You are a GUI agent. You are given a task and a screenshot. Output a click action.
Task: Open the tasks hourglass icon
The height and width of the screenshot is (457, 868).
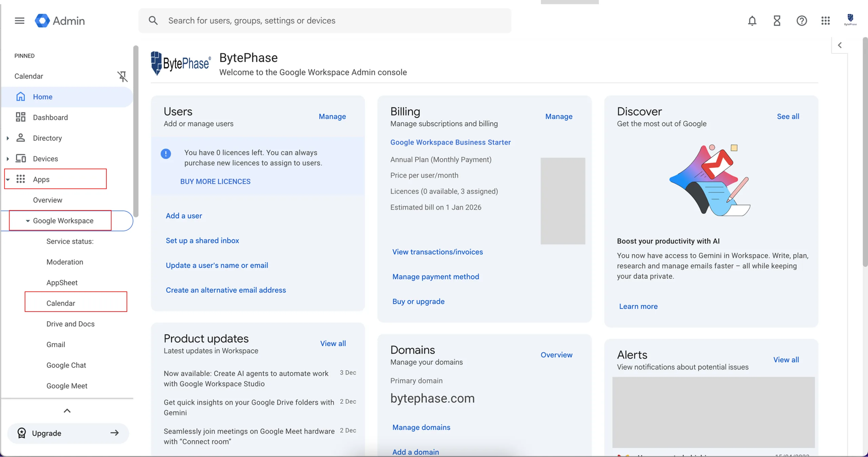coord(777,21)
